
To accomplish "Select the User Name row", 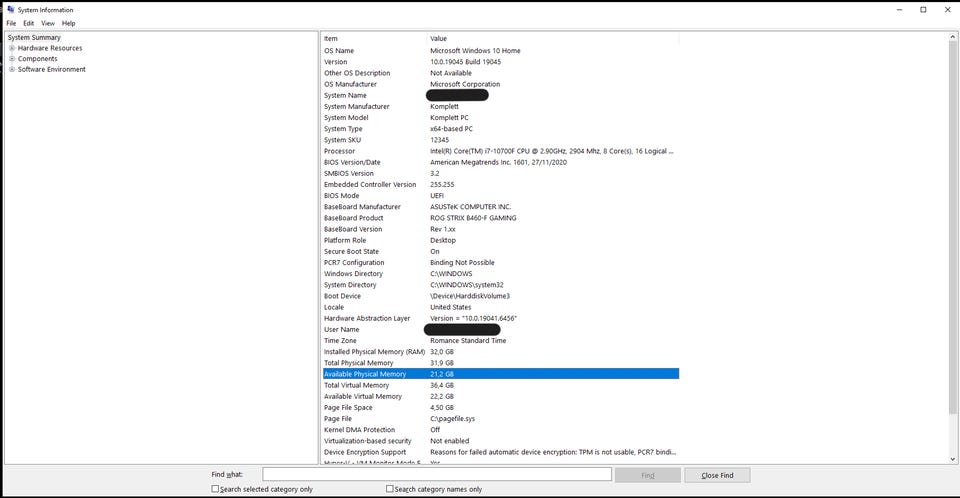I will pos(501,330).
